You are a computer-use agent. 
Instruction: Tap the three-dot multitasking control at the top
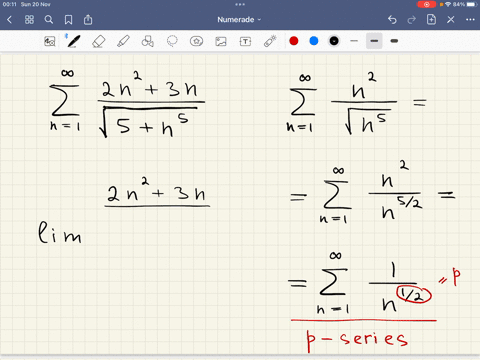click(x=240, y=4)
